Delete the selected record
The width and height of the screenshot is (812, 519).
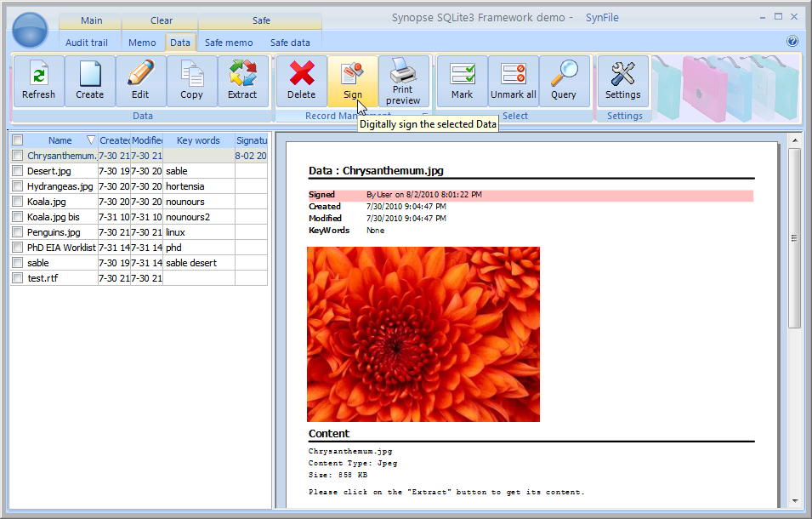pyautogui.click(x=301, y=81)
